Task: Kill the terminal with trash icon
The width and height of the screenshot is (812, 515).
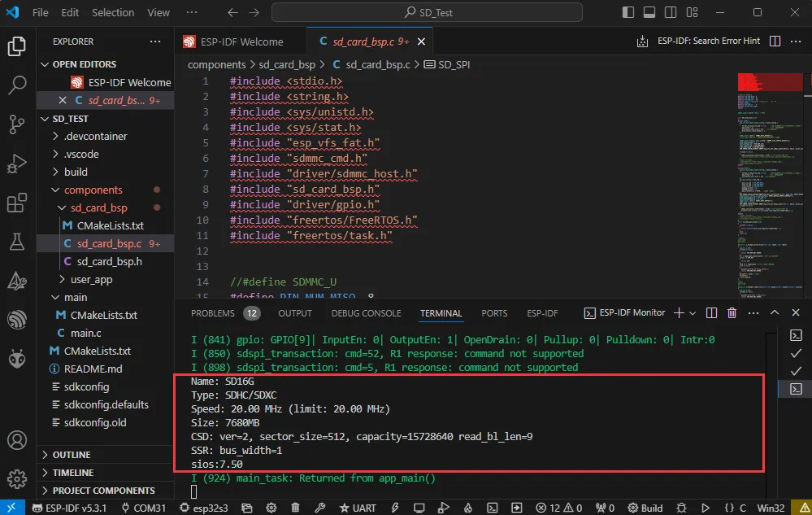Action: pyautogui.click(x=732, y=313)
